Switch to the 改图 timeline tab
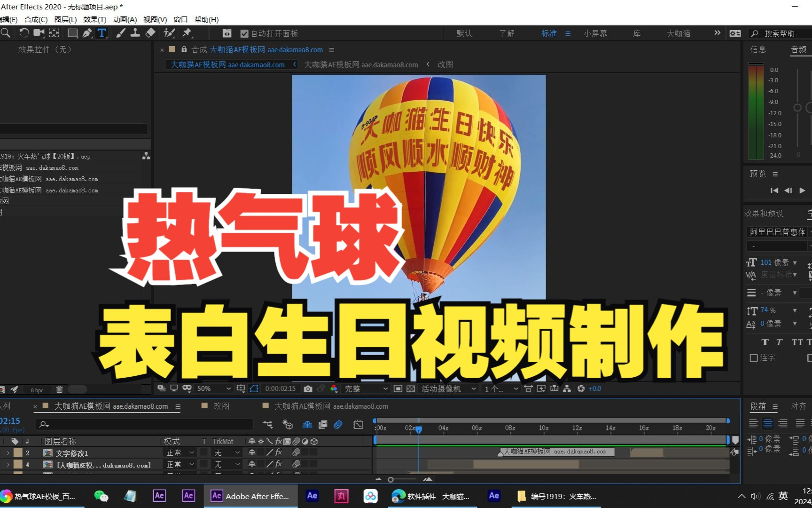The width and height of the screenshot is (812, 508). [221, 406]
